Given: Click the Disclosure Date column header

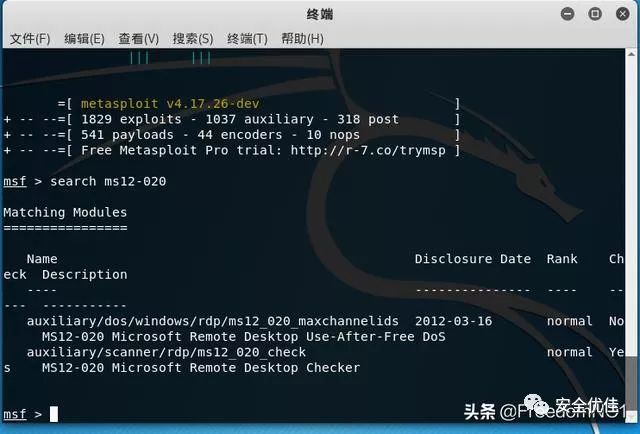Looking at the screenshot, I should coord(473,259).
